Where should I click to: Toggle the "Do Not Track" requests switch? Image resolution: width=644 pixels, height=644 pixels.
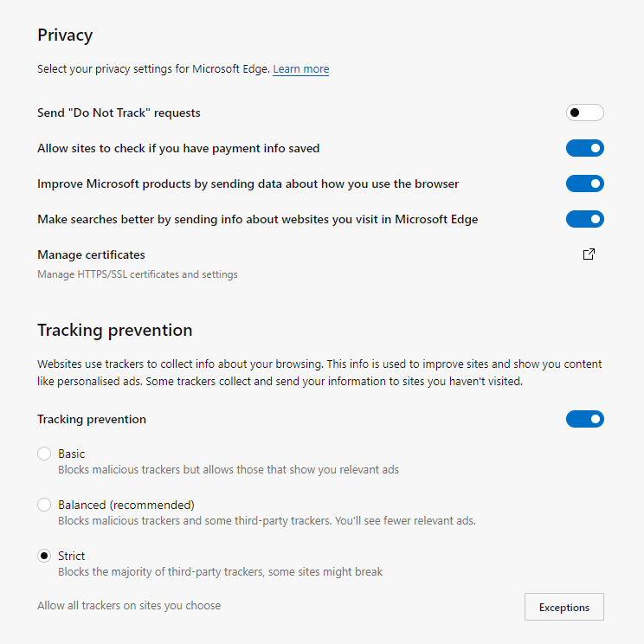(584, 113)
